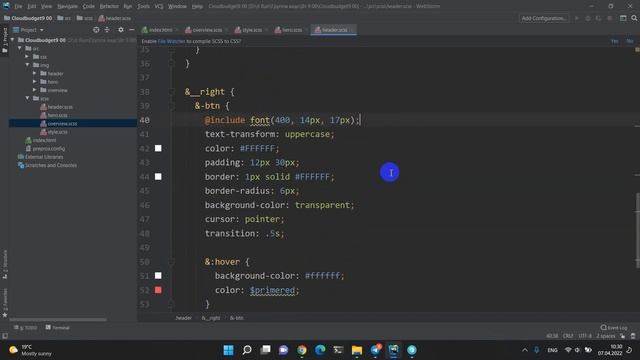Screen dimensions: 640x360
Task: Select External Libraries in project tree
Action: click(x=40, y=157)
